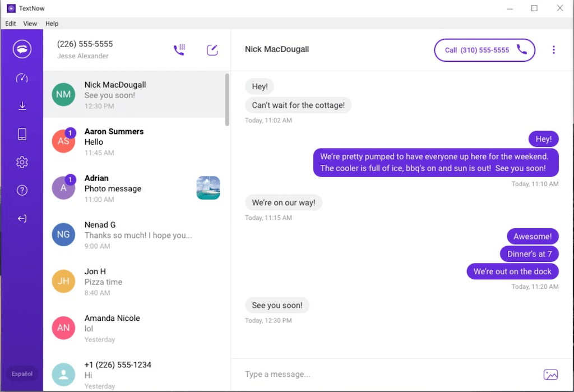This screenshot has width=574, height=392.
Task: Open the Help menu
Action: tap(52, 24)
